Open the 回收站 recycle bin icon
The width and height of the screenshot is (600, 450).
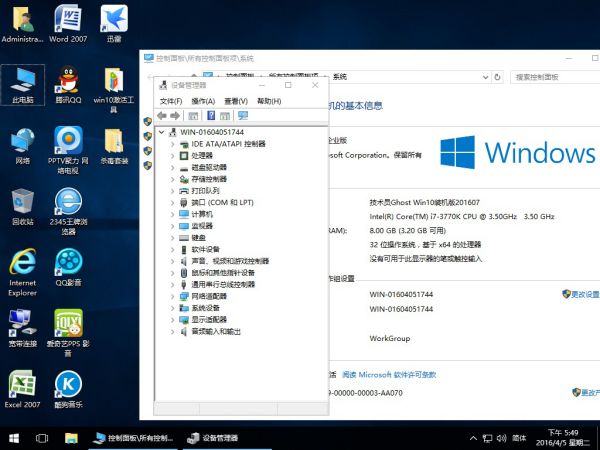click(23, 205)
